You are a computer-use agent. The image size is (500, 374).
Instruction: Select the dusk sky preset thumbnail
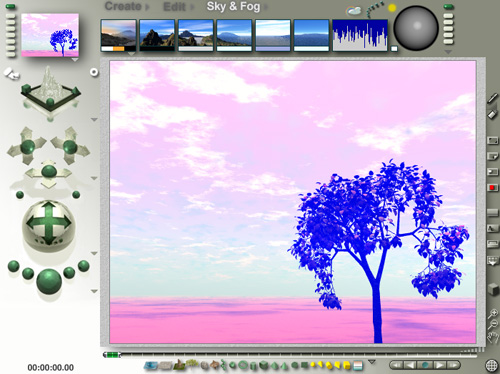tap(119, 35)
